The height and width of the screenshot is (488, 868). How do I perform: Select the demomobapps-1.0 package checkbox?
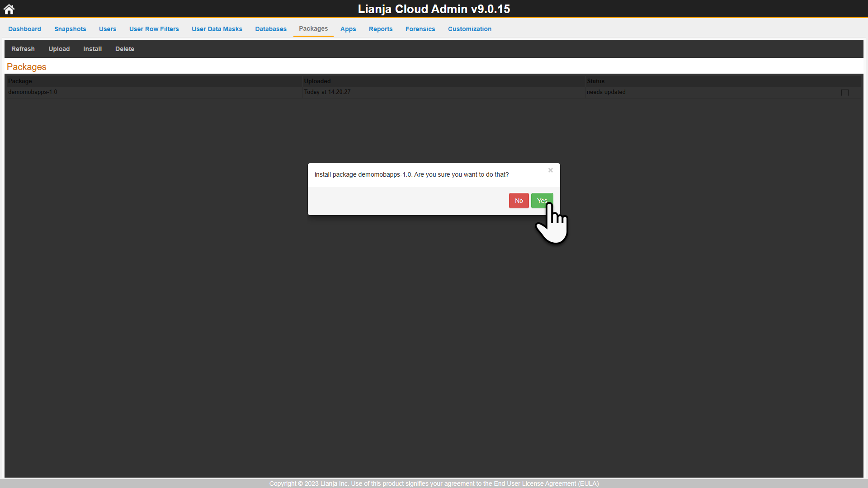pos(845,92)
